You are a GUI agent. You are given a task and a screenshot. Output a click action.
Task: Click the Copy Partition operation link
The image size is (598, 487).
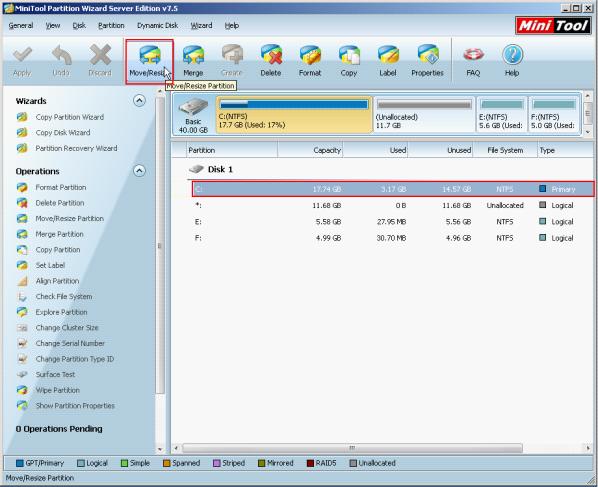(x=58, y=250)
